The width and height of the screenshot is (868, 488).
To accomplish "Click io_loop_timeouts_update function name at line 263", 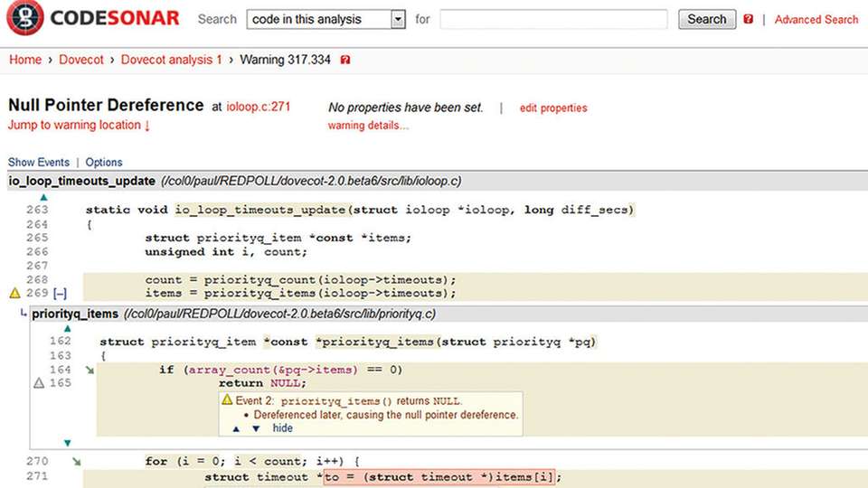I will point(260,211).
